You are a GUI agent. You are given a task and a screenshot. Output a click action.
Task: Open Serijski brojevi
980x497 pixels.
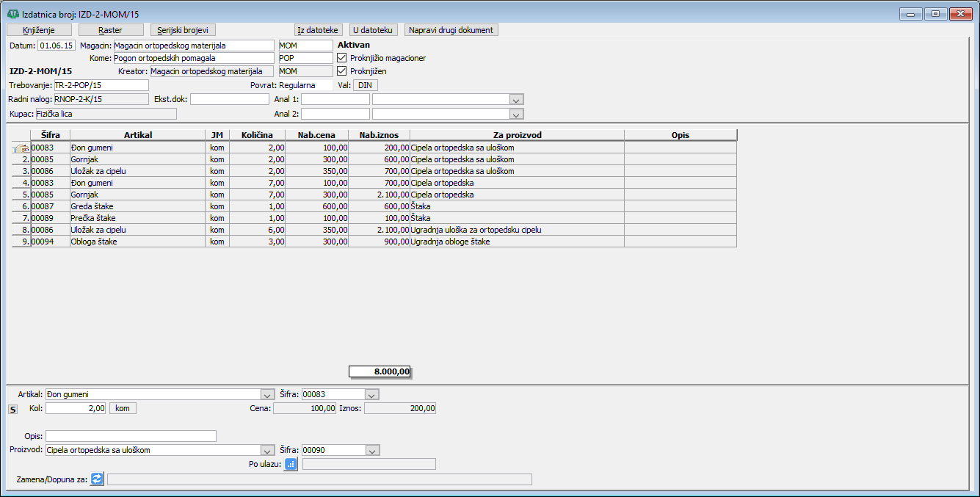click(x=183, y=30)
